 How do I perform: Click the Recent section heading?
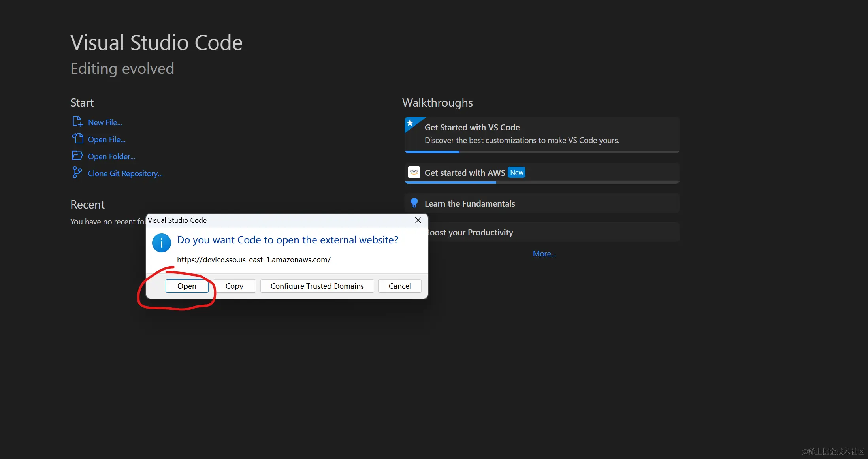(x=87, y=205)
